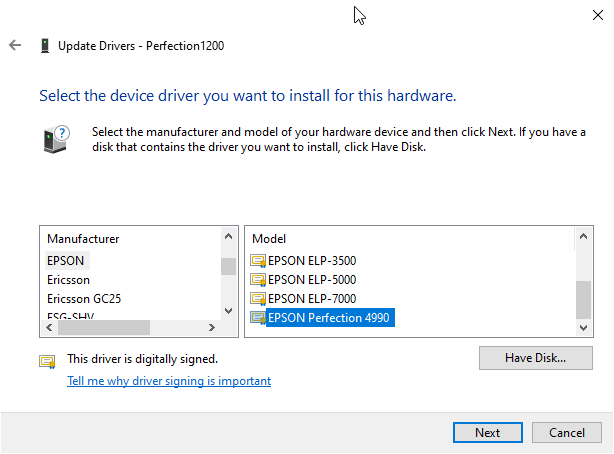Select Ericsson in the Manufacturer list

69,280
